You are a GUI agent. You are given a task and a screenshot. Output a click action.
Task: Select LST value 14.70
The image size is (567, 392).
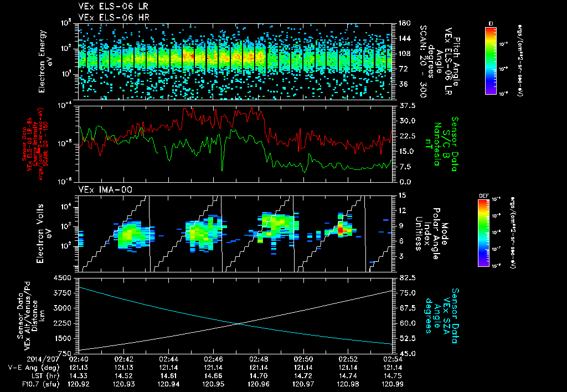pyautogui.click(x=258, y=376)
